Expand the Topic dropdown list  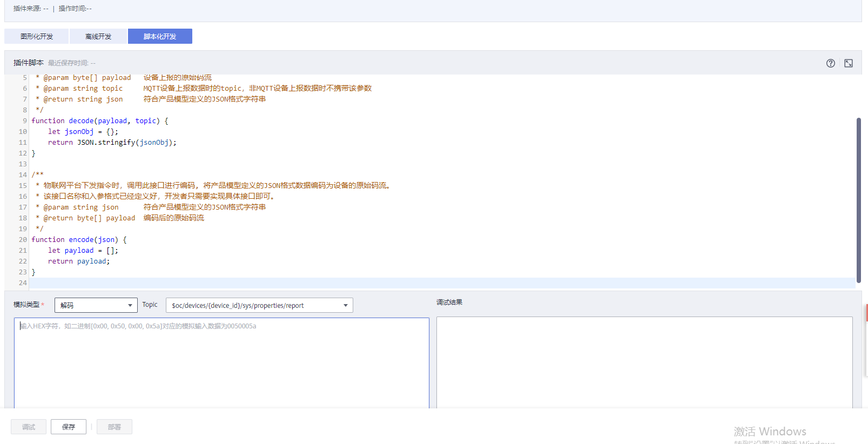click(x=259, y=305)
